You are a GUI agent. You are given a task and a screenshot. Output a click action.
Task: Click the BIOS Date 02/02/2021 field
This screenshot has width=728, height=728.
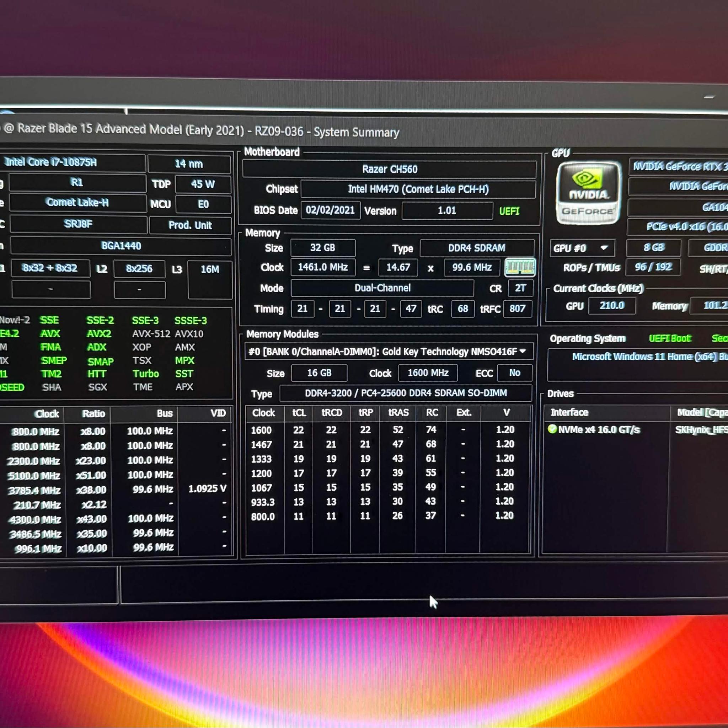331,210
